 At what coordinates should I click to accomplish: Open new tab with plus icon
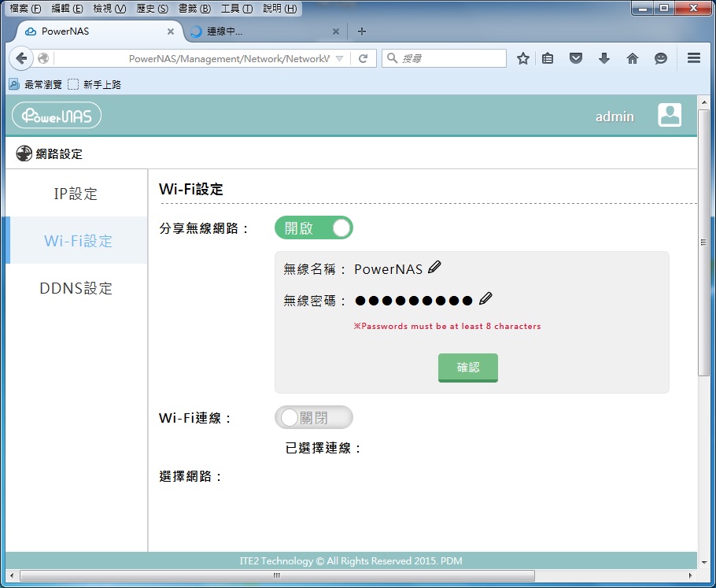coord(362,31)
